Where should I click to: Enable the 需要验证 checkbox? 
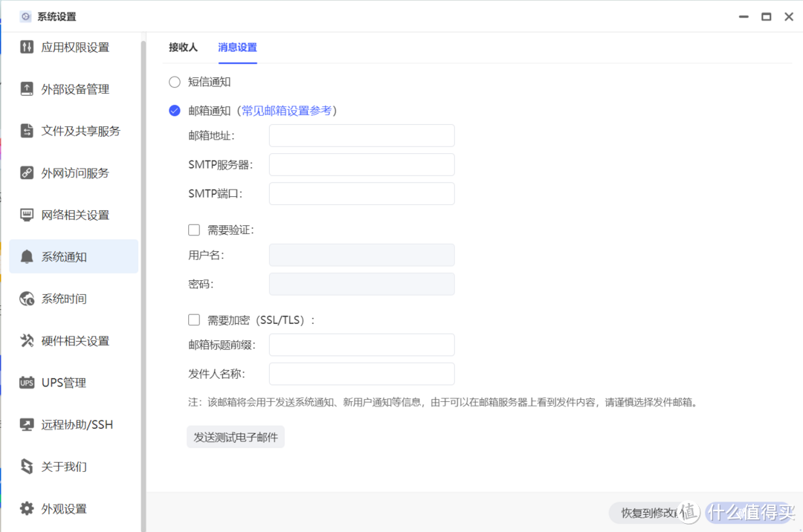[x=194, y=230]
